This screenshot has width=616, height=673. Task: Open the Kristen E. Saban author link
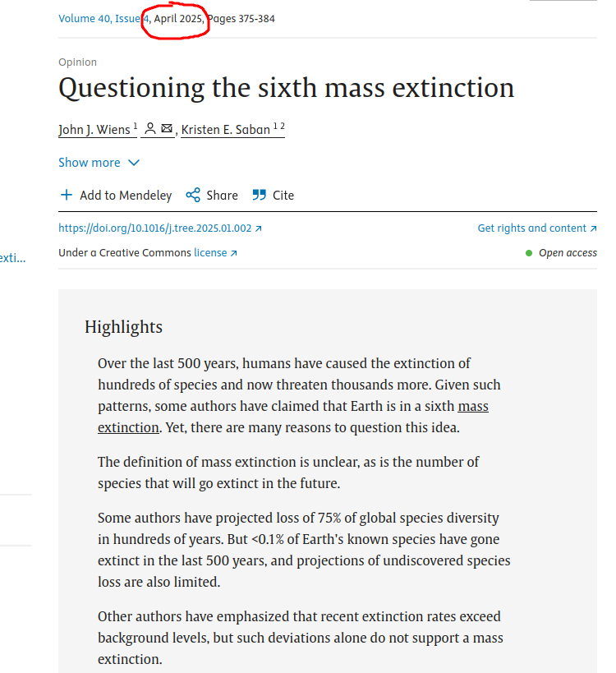tap(225, 130)
